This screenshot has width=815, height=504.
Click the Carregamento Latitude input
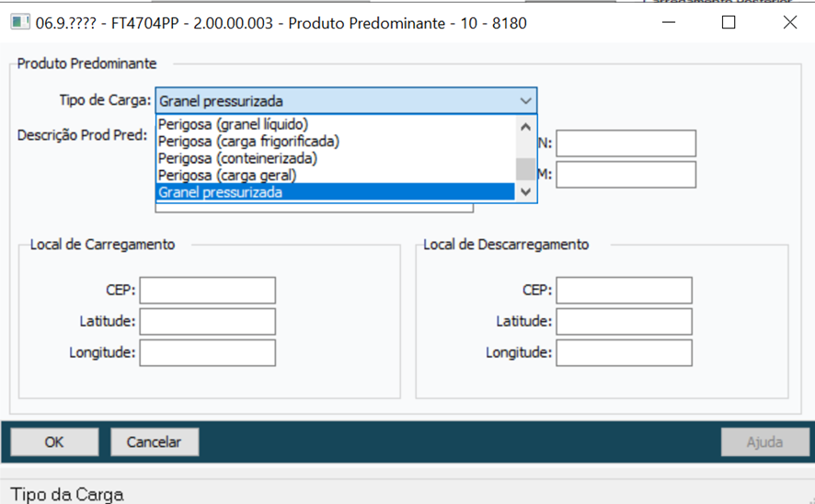(x=207, y=322)
